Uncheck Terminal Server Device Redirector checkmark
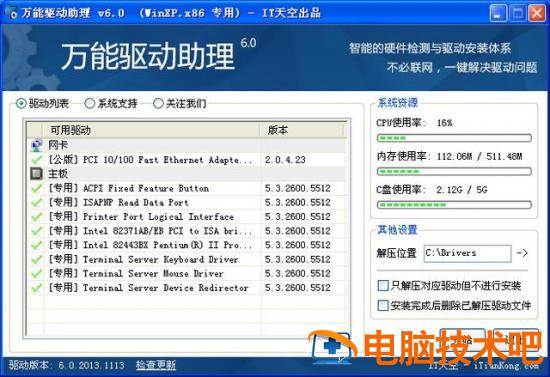The width and height of the screenshot is (550, 377). (x=36, y=288)
